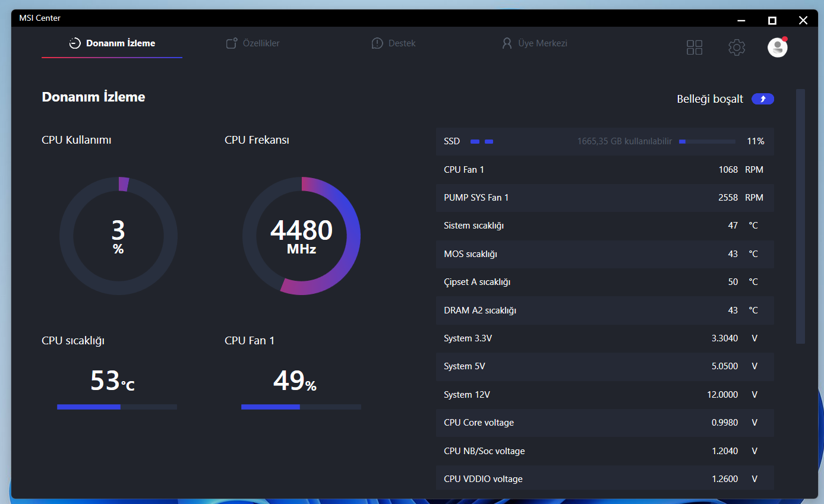Click the vertical scrollbar on the right
Viewport: 824px width, 504px height.
[x=800, y=216]
